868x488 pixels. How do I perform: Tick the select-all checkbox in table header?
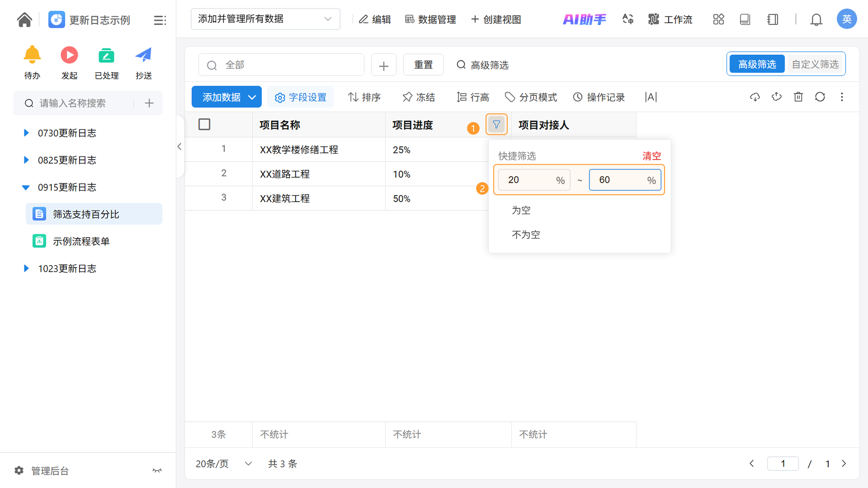(x=204, y=124)
